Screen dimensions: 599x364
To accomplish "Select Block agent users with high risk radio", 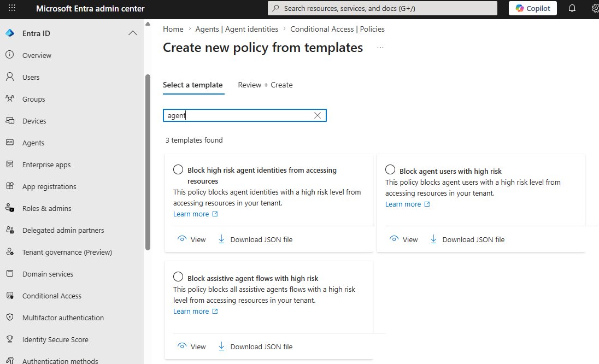I will point(390,169).
